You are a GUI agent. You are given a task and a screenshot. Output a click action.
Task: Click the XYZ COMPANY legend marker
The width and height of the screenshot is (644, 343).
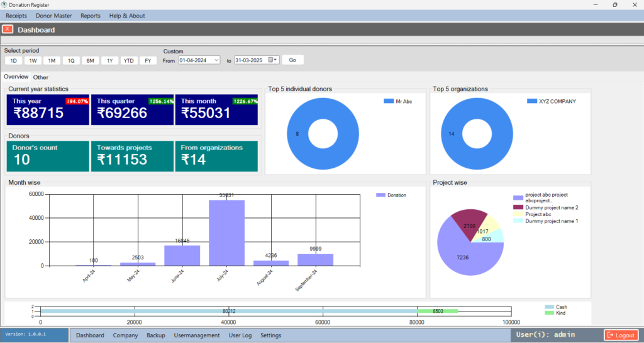tap(532, 101)
